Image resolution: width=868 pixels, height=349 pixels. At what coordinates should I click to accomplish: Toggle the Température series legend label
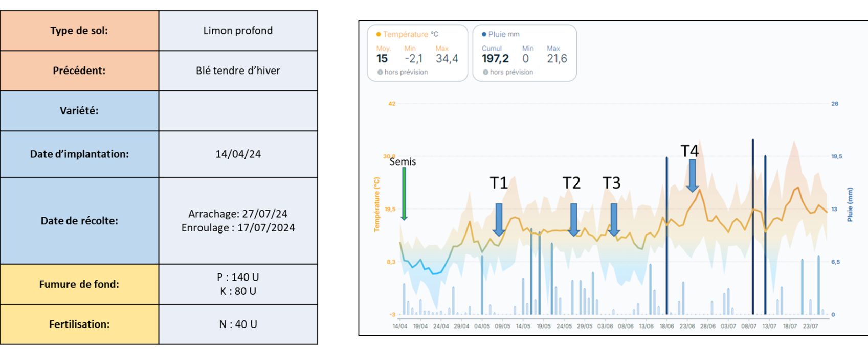point(405,34)
